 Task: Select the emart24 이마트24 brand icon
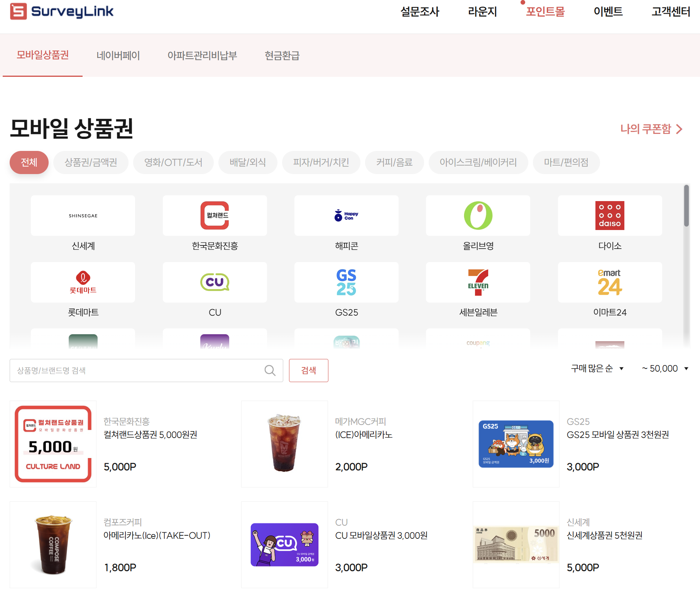610,282
